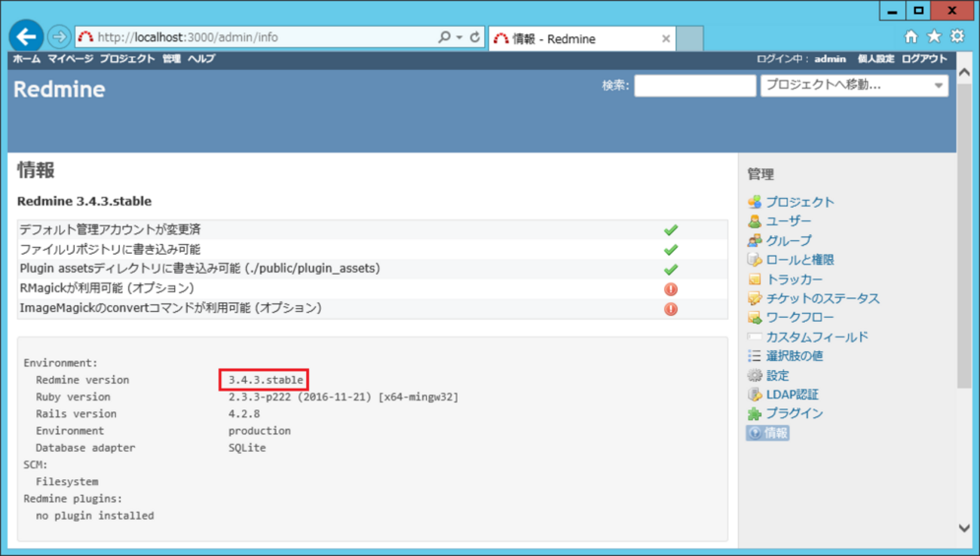Open the 選択肢の値 admin link

click(x=795, y=356)
